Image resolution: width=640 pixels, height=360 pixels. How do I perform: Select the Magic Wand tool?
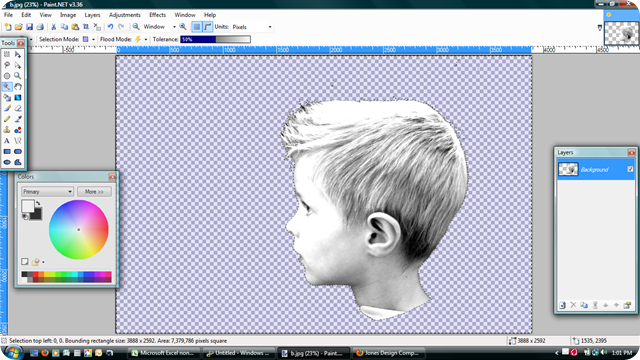point(7,87)
